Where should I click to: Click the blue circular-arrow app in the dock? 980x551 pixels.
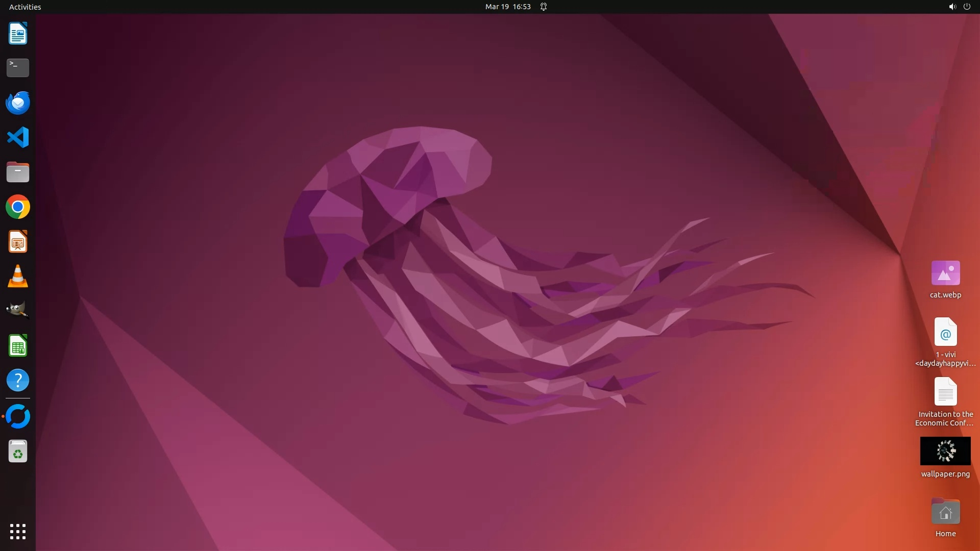pos(18,416)
